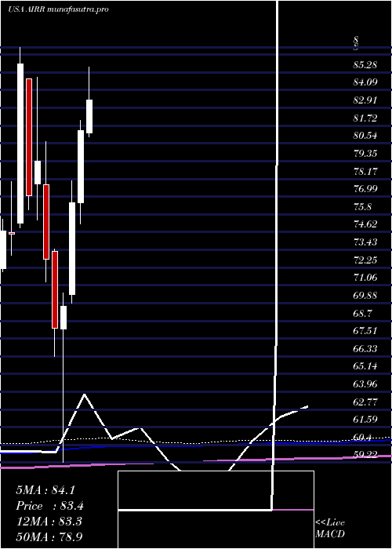Image resolution: width=392 pixels, height=549 pixels.
Task: Click the 69.88 price axis label
Action: (365, 296)
